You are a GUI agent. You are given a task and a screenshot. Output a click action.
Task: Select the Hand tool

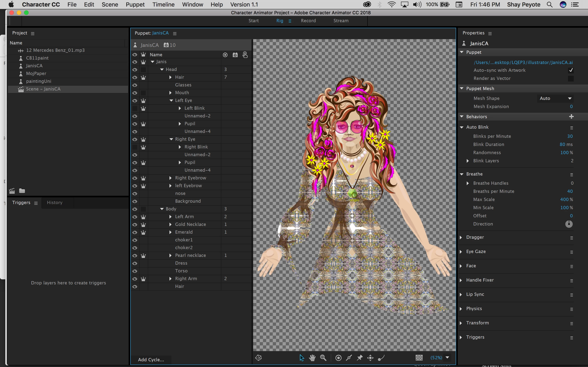tap(312, 358)
